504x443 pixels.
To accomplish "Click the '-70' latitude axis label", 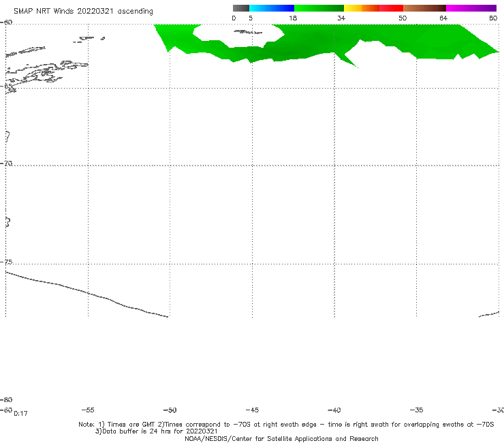I will tap(6, 164).
